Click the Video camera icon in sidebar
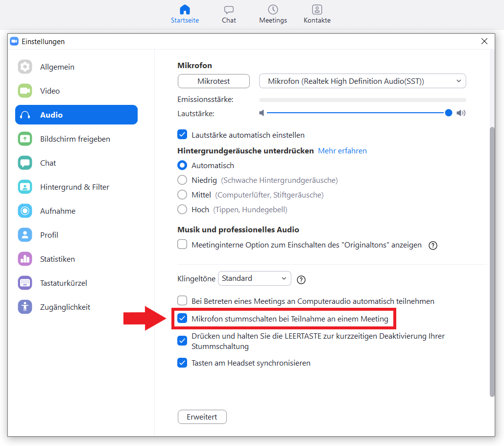The image size is (504, 446). pos(25,91)
